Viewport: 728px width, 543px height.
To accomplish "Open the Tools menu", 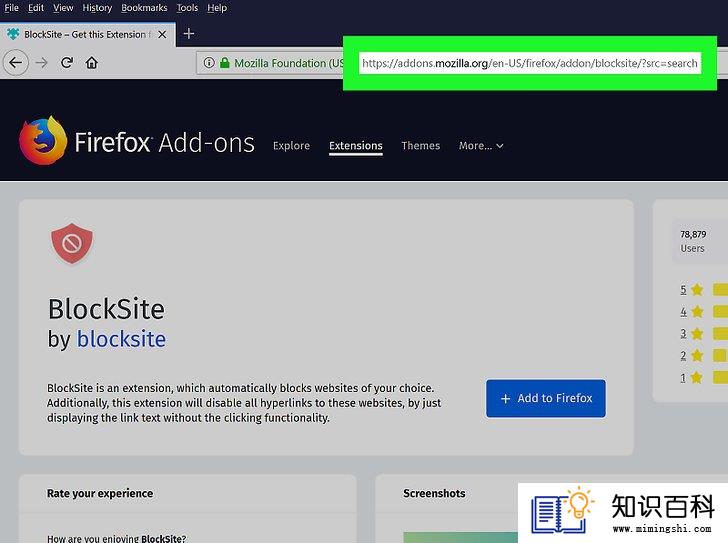I will (x=187, y=8).
